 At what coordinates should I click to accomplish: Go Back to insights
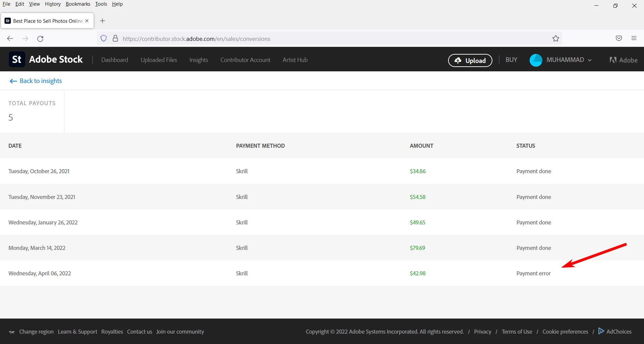click(36, 81)
